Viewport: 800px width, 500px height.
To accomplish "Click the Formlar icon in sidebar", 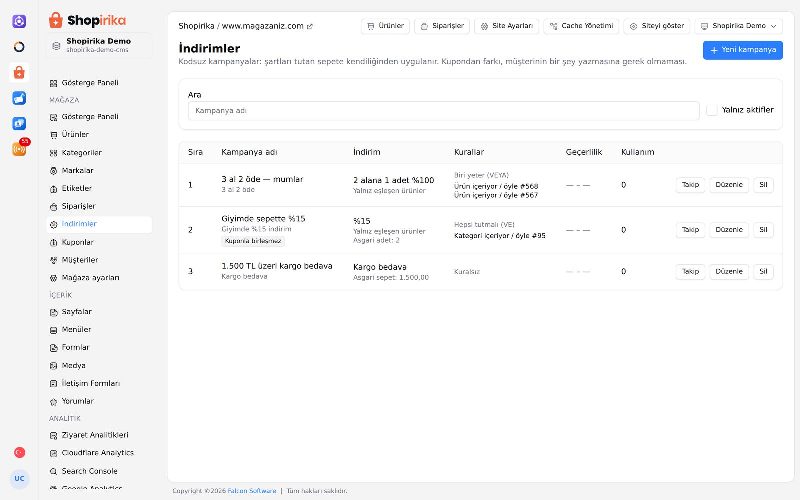I will click(54, 348).
